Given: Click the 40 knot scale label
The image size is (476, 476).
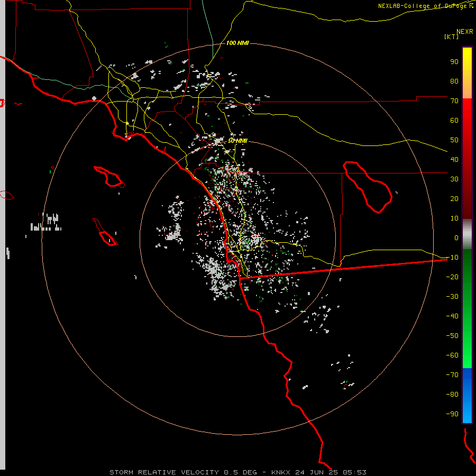Looking at the screenshot, I should pyautogui.click(x=454, y=160).
